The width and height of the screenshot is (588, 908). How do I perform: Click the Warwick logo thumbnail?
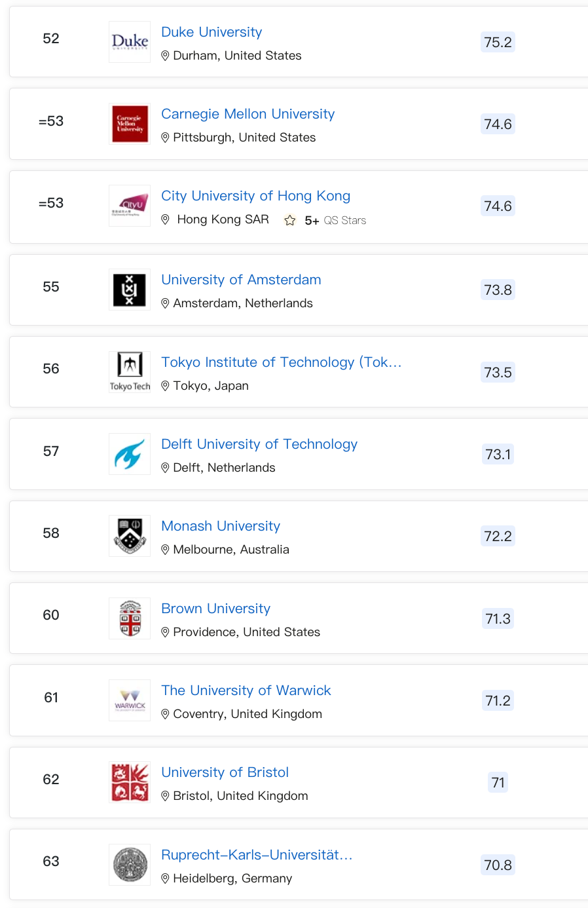click(x=130, y=700)
